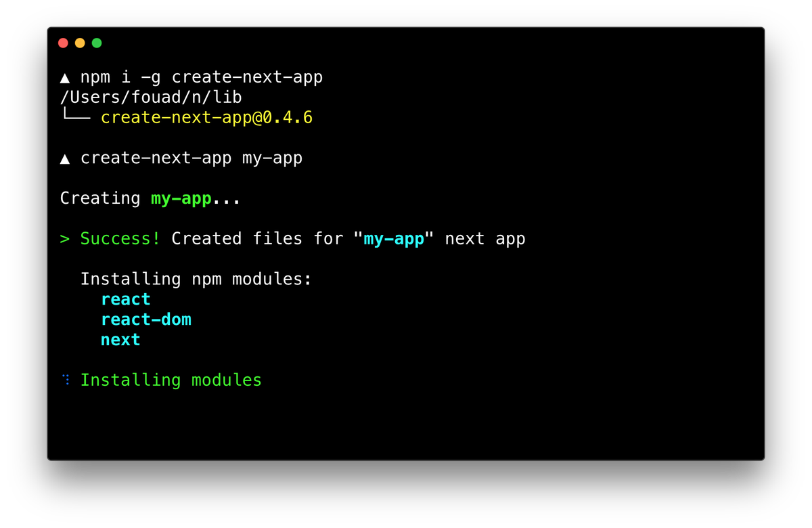Click the green '>' before 'Success!'
This screenshot has height=528, width=812.
pos(65,240)
